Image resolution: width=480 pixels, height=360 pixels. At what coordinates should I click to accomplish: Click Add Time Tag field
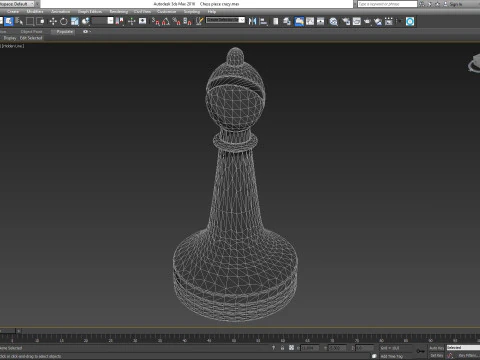click(392, 356)
